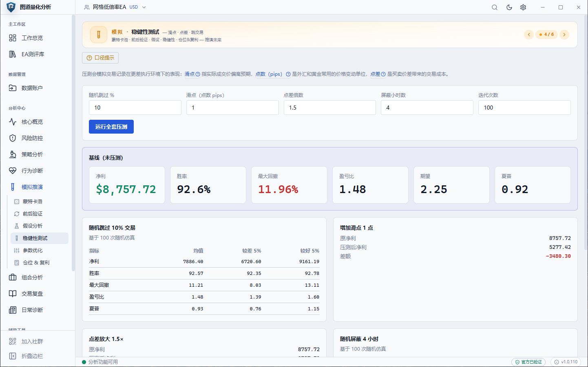Go to next step arrow in banner

pos(564,35)
